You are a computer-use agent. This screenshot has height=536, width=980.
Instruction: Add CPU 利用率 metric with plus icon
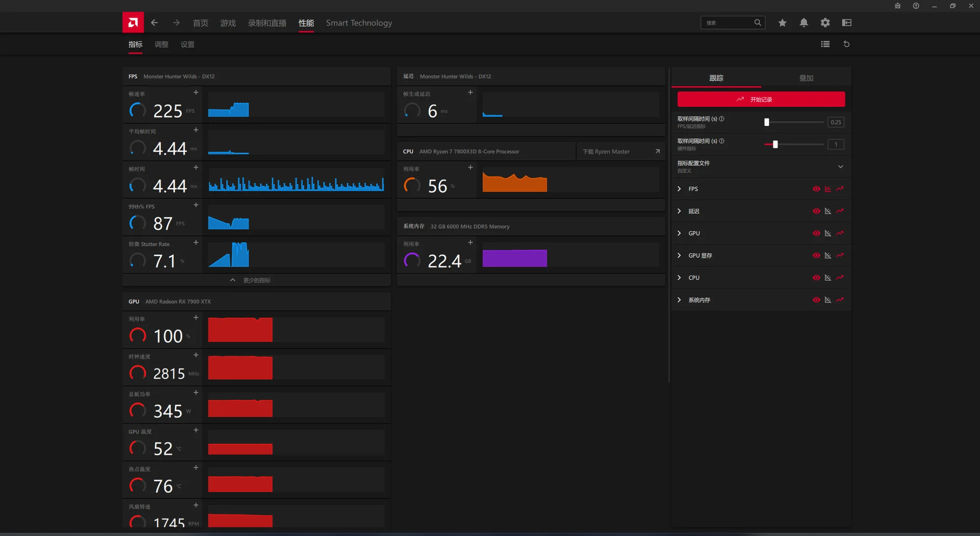(470, 167)
